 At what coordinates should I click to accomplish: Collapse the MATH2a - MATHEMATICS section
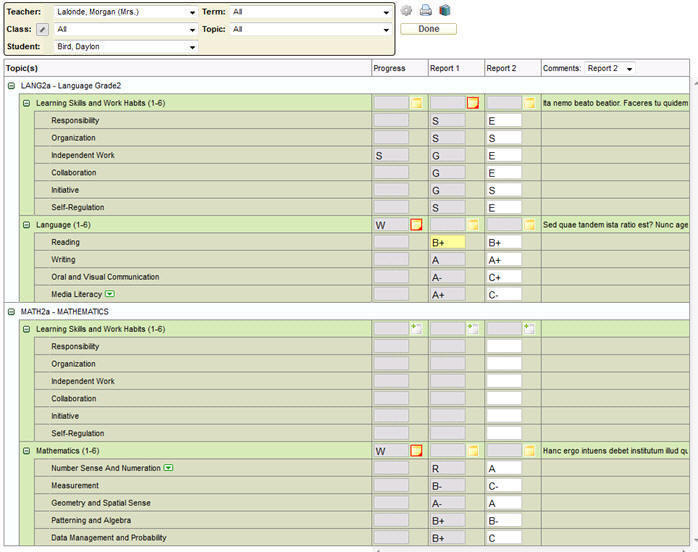(x=11, y=312)
